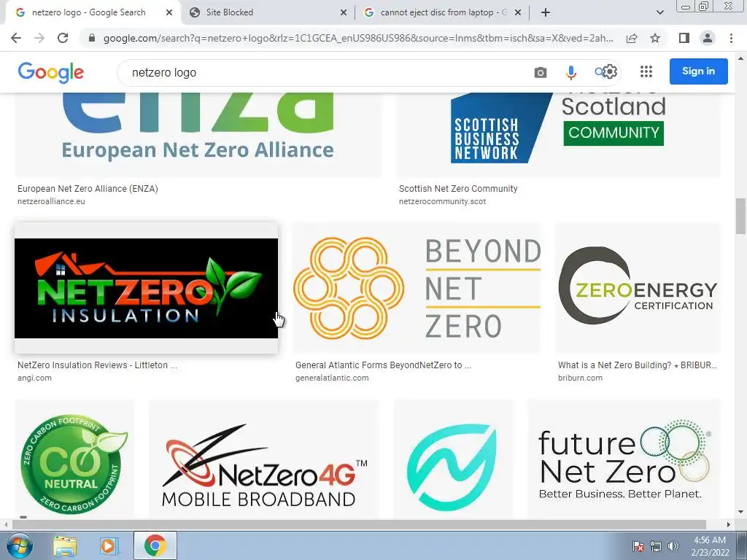
Task: Open Zero Energy Certification image
Action: (638, 288)
